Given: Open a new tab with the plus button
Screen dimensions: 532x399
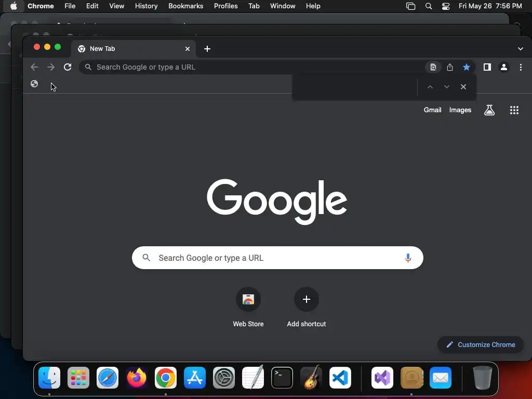Looking at the screenshot, I should [x=207, y=49].
